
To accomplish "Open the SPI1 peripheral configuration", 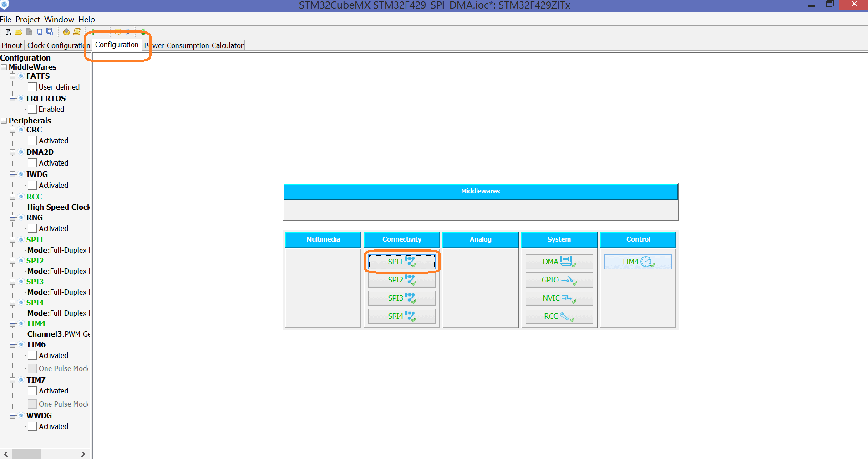I will pos(401,262).
